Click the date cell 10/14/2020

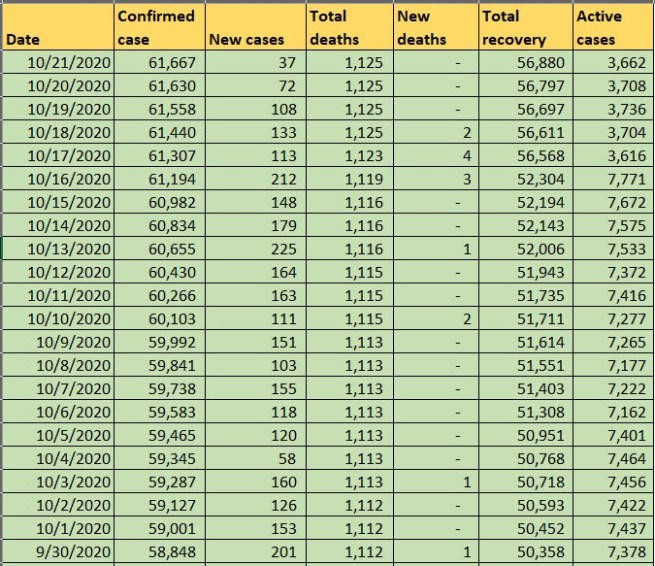pyautogui.click(x=58, y=226)
